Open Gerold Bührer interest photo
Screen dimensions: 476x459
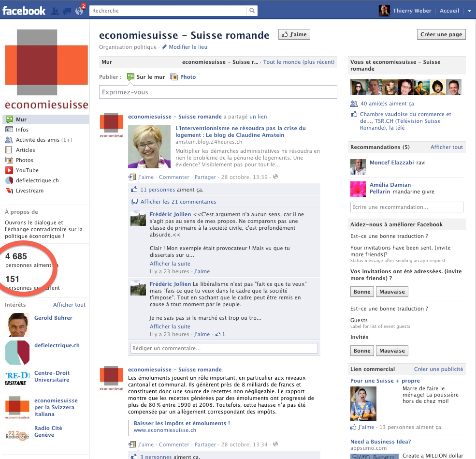[x=17, y=325]
